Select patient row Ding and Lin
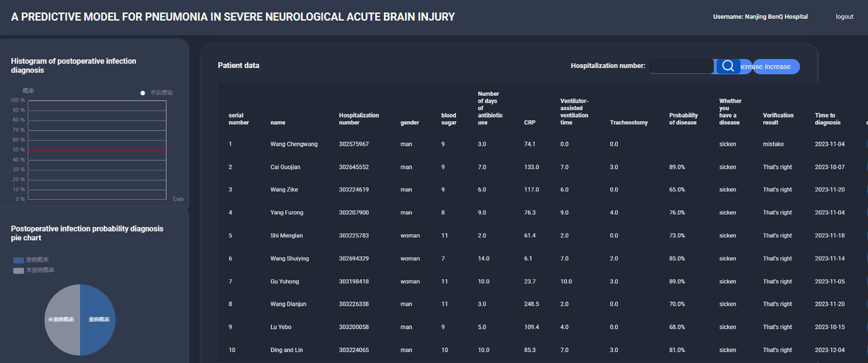 (286, 350)
